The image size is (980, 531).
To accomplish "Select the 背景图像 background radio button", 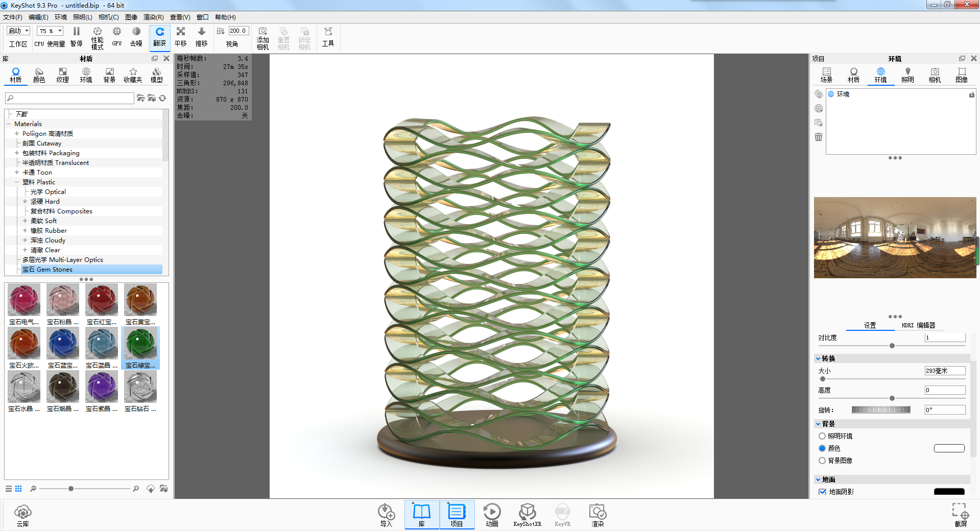I will (822, 461).
